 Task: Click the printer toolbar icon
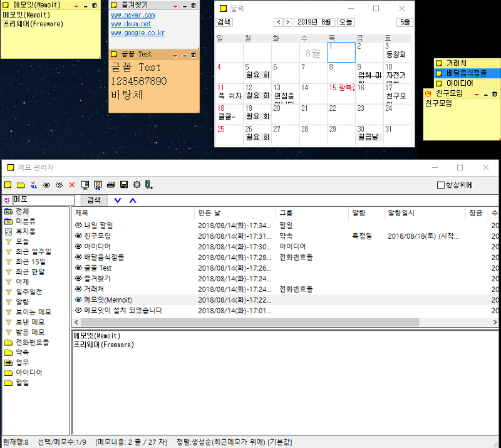(x=111, y=185)
